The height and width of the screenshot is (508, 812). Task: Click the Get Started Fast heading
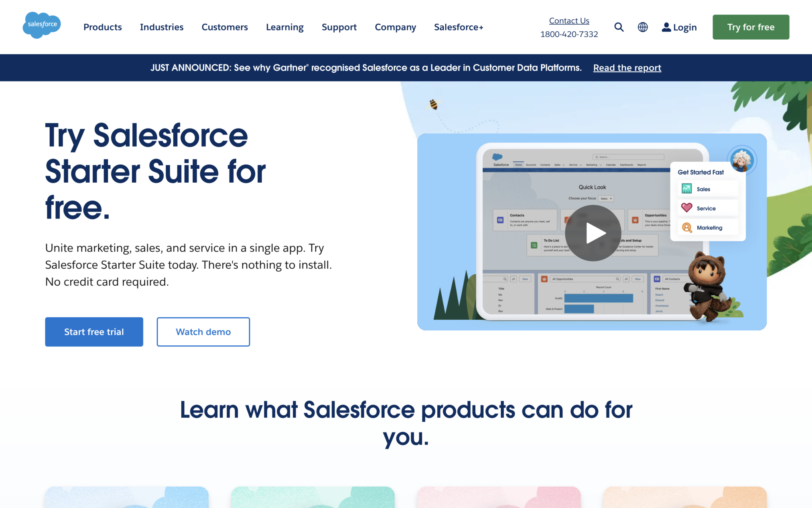pyautogui.click(x=700, y=172)
